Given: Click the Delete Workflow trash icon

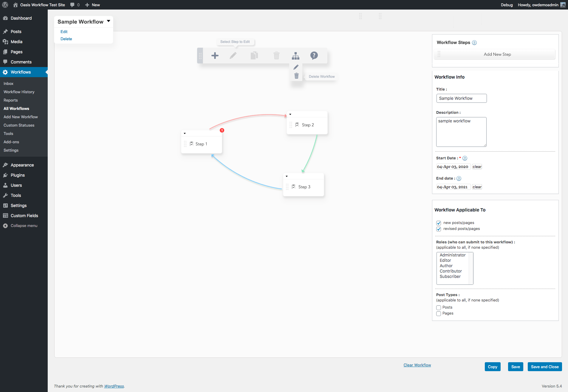Looking at the screenshot, I should [x=296, y=76].
